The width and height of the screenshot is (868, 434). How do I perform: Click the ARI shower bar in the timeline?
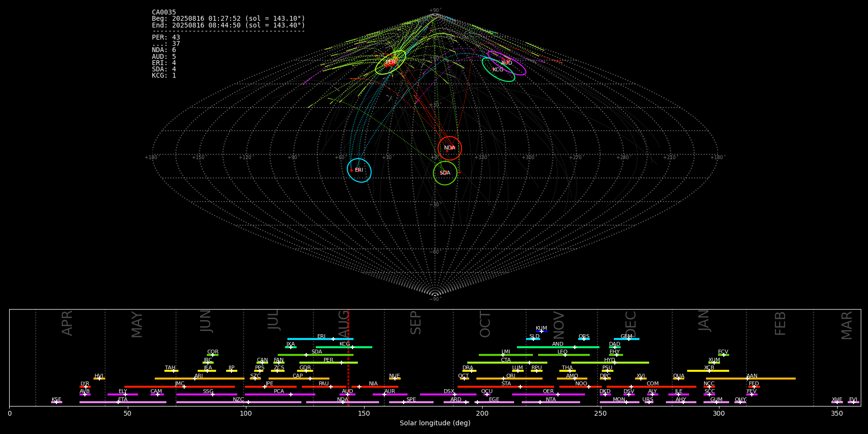tap(200, 379)
